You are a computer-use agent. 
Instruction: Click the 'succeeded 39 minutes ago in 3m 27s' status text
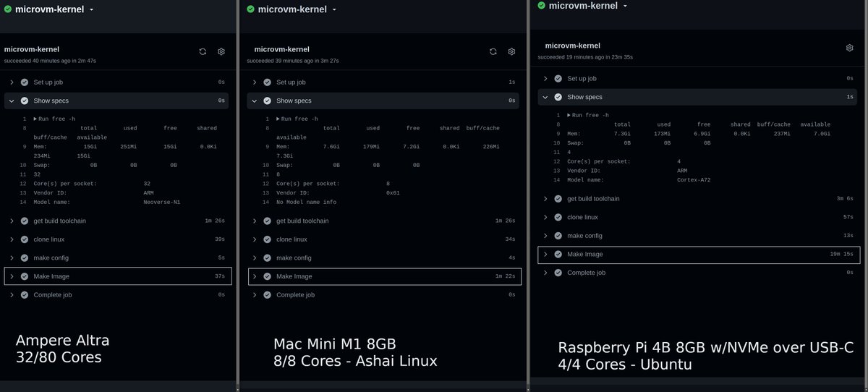point(293,61)
